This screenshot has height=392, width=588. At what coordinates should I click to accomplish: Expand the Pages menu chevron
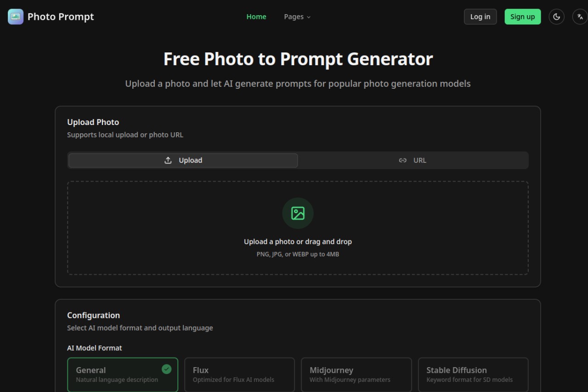[x=309, y=17]
